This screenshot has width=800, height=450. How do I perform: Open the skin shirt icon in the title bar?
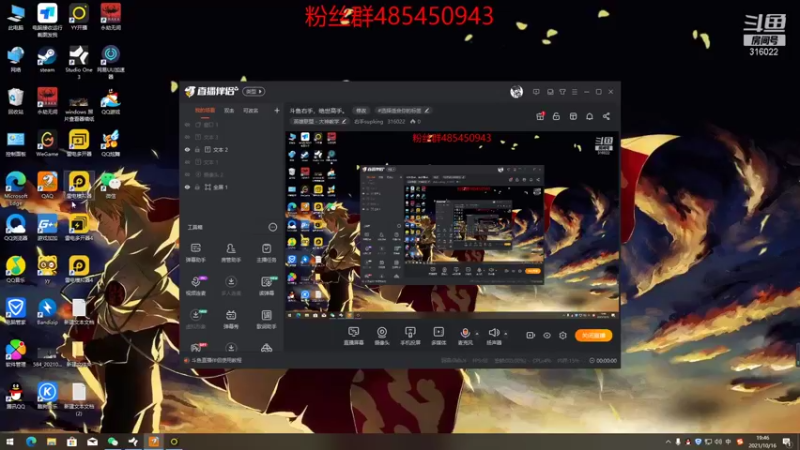coord(562,92)
